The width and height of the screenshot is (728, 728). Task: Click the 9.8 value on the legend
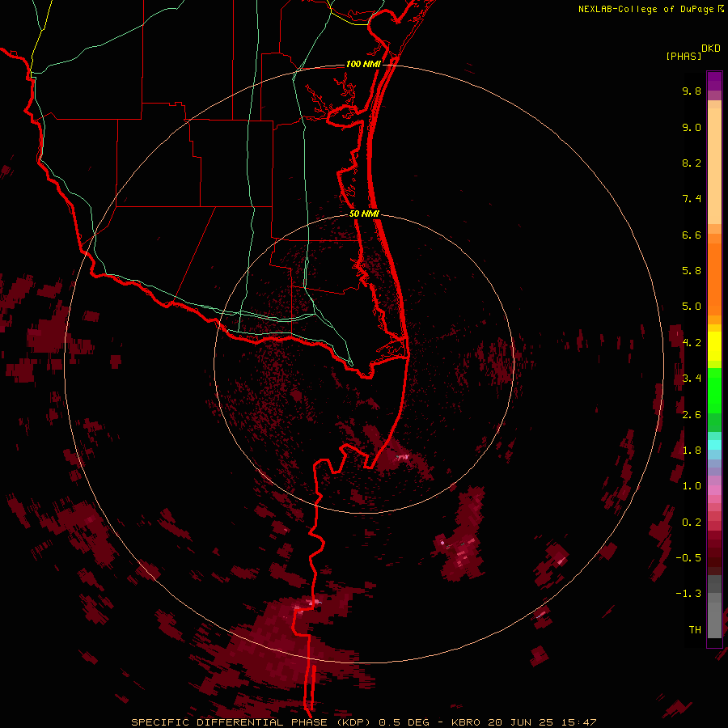[692, 91]
